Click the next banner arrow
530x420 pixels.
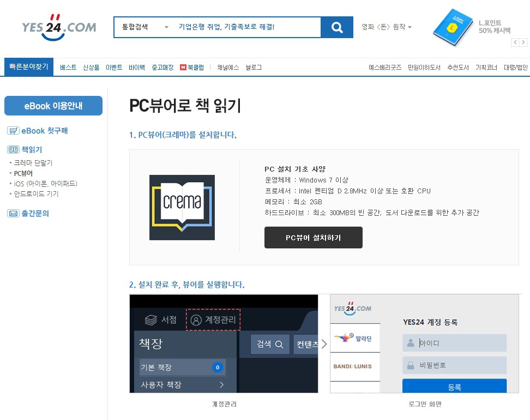(523, 42)
